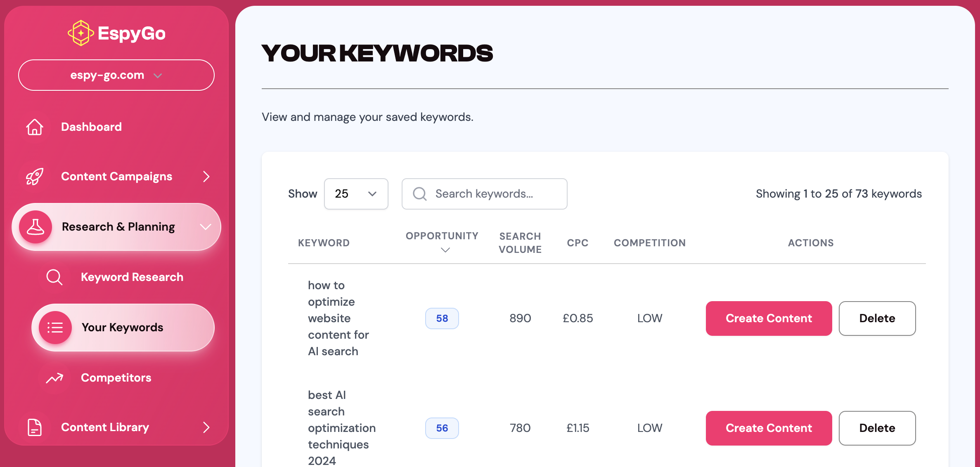Image resolution: width=980 pixels, height=467 pixels.
Task: Open the Show 25 rows dropdown
Action: [356, 194]
